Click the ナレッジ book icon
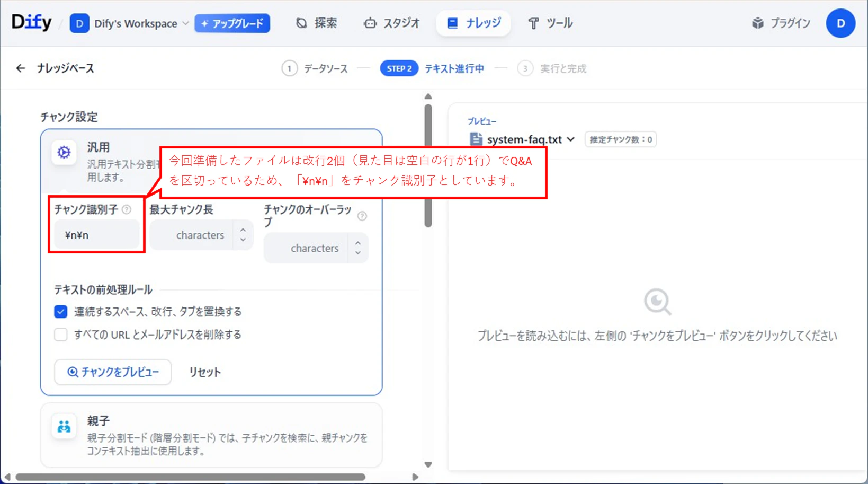868x484 pixels. pyautogui.click(x=452, y=23)
